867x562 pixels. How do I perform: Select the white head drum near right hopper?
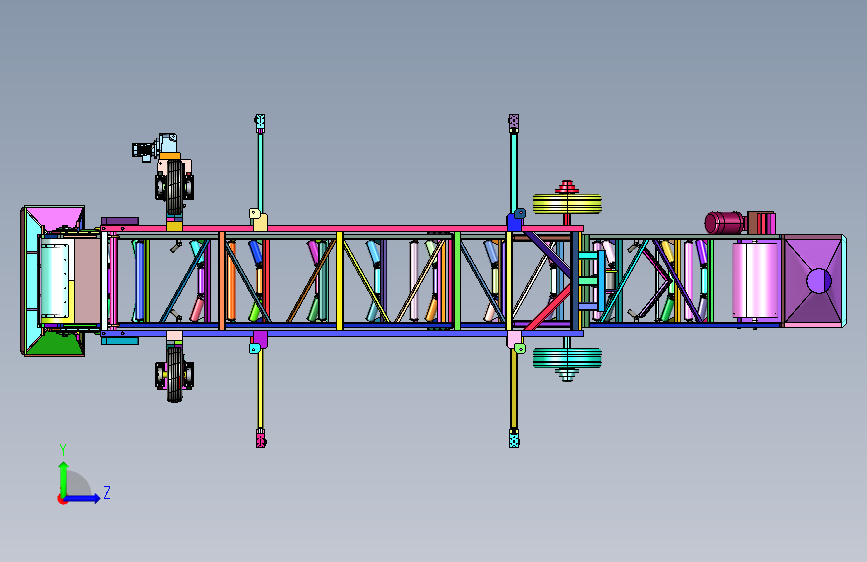[755, 280]
